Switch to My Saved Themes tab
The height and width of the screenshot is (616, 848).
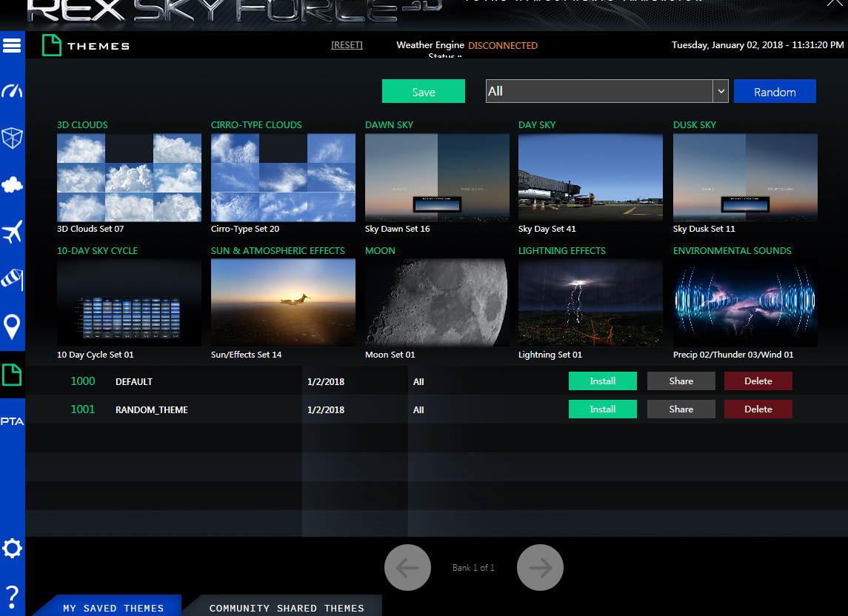coord(113,607)
